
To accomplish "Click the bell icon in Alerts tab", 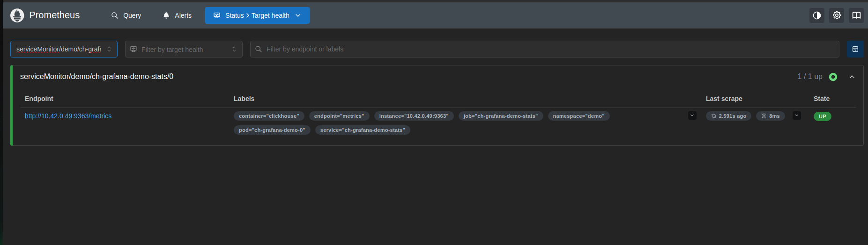I will pos(166,15).
